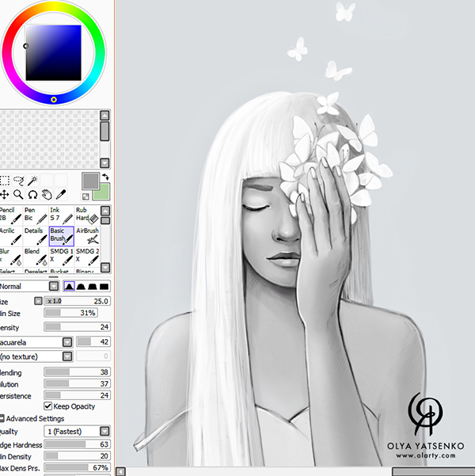The width and height of the screenshot is (475, 476).
Task: Select the sharpest peaked brush edge shape
Action: 69,286
